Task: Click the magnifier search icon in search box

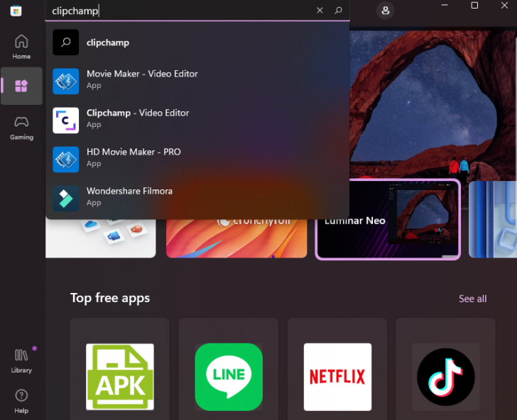Action: coord(338,10)
